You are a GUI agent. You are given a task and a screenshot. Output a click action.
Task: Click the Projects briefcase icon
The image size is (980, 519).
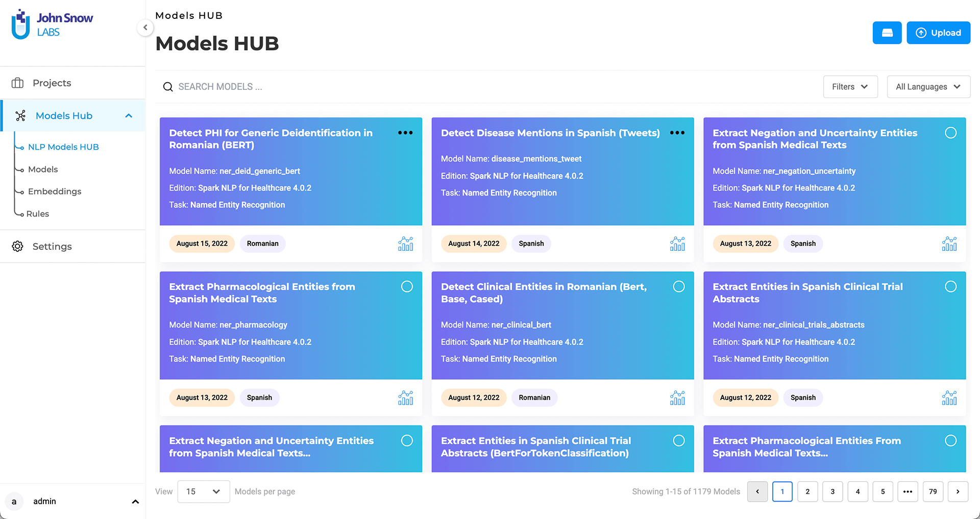[x=18, y=83]
